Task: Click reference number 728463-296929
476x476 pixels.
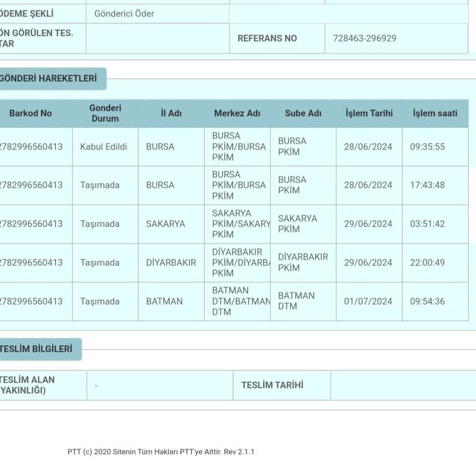Action: click(364, 38)
